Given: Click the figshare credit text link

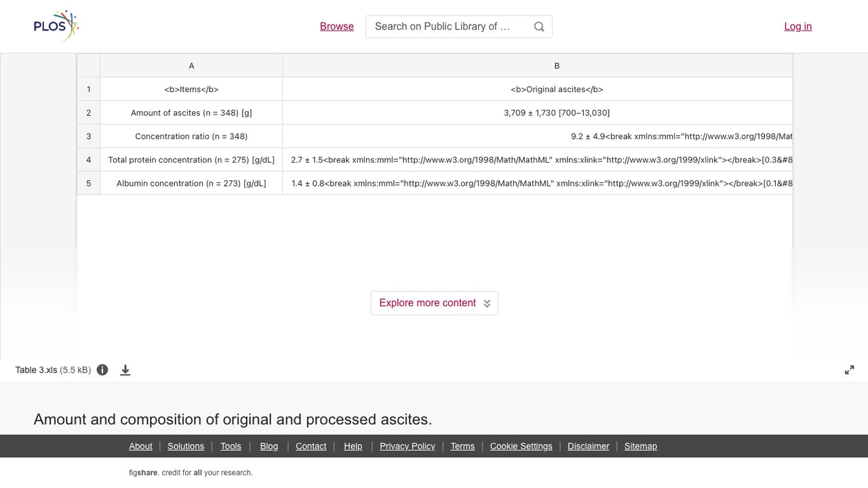Looking at the screenshot, I should tap(191, 472).
